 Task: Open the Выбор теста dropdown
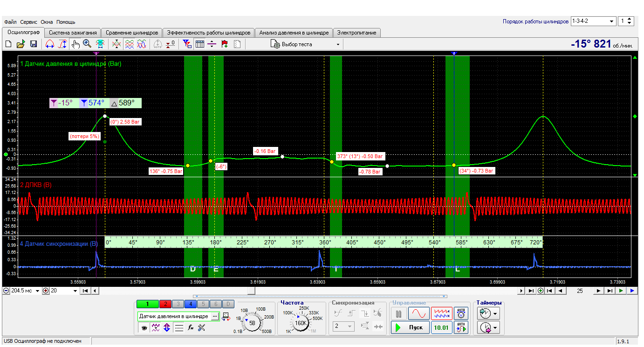click(305, 44)
